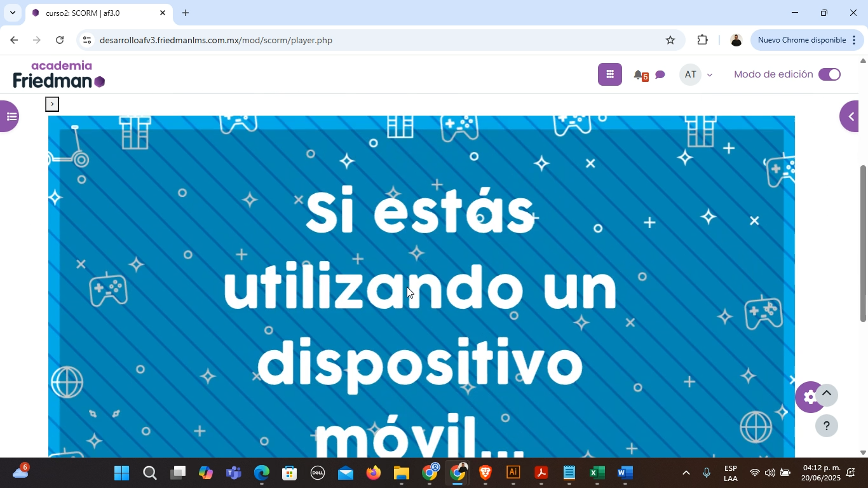This screenshot has height=488, width=868.
Task: Open the purple app launcher grid icon
Action: (x=609, y=74)
